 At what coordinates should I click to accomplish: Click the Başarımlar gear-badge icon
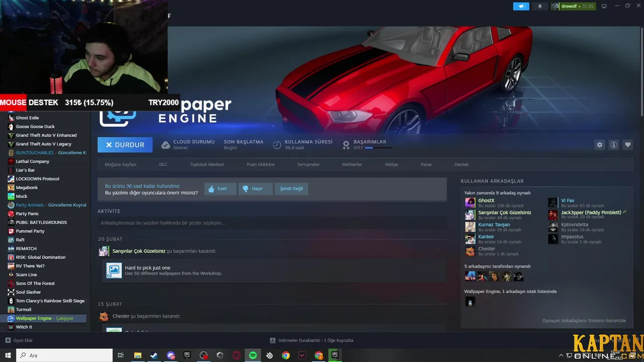(x=346, y=145)
